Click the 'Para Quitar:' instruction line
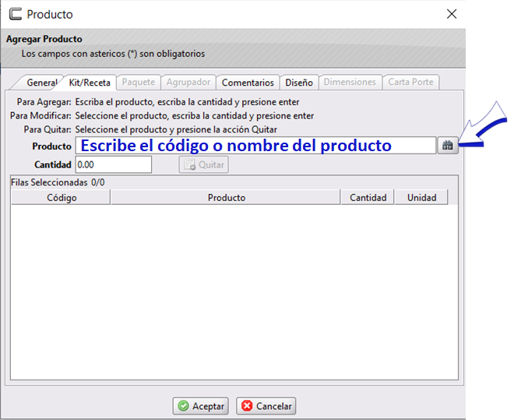The width and height of the screenshot is (514, 420). point(150,129)
